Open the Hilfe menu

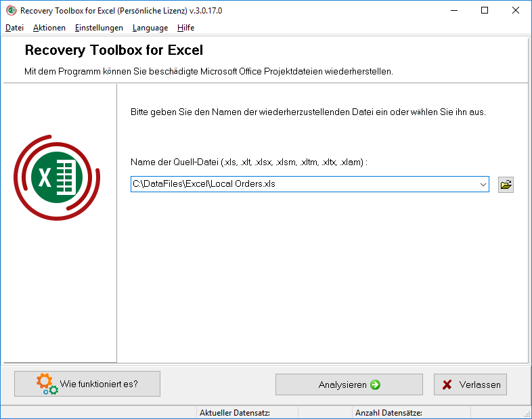pyautogui.click(x=185, y=28)
